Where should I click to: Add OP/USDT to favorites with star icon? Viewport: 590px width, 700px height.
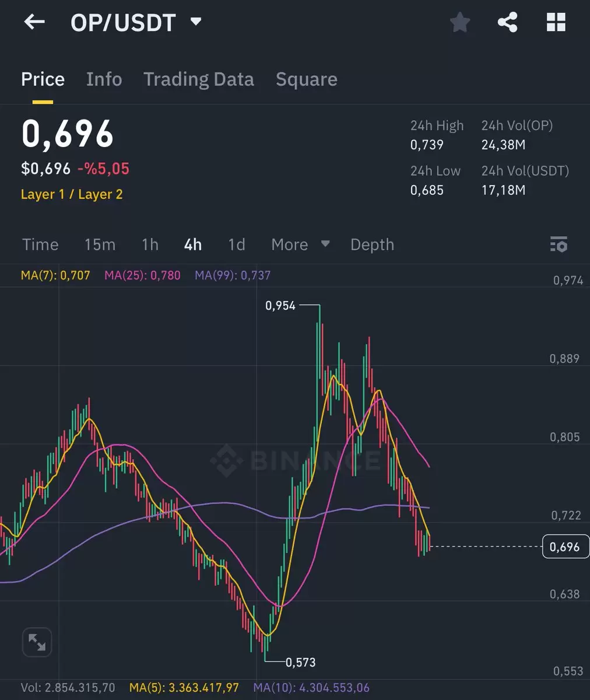tap(460, 23)
